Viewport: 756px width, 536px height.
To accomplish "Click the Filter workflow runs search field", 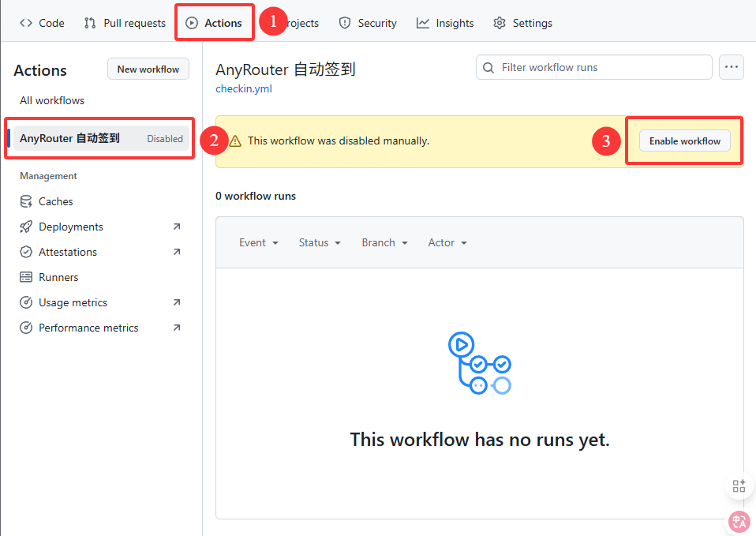I will 594,67.
